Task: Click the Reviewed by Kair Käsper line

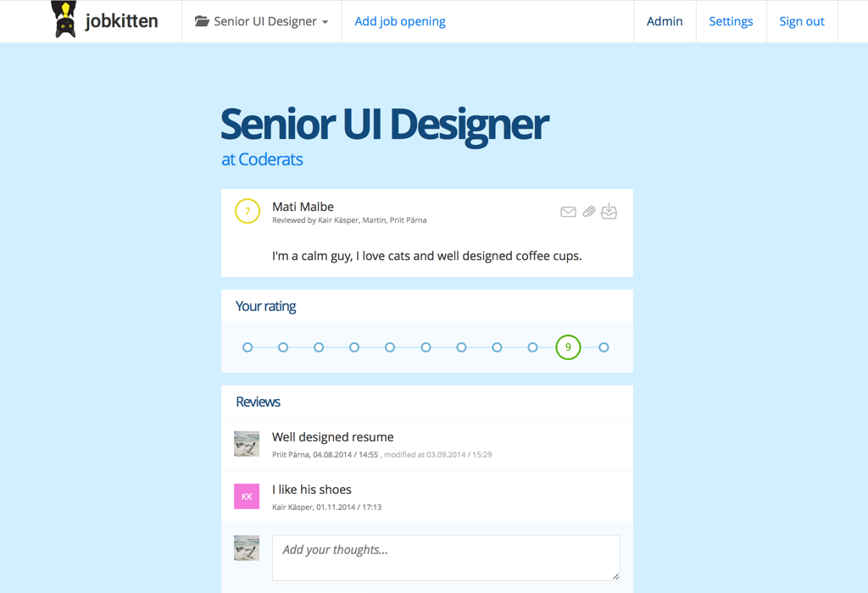Action: (349, 220)
